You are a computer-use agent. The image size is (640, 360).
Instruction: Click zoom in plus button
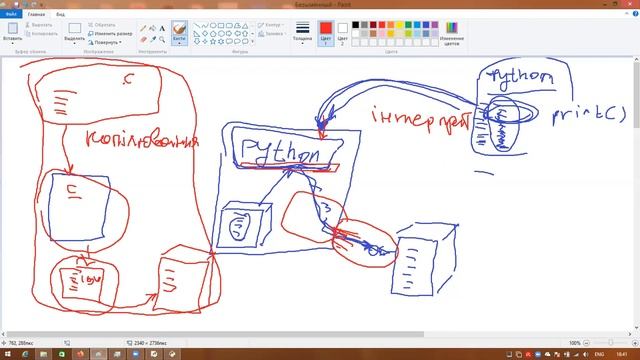[x=635, y=343]
